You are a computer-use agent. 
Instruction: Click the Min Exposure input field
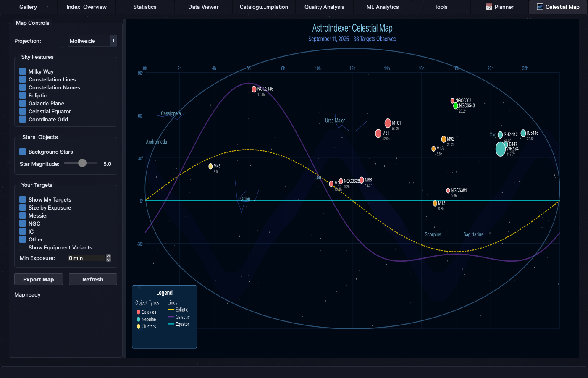pyautogui.click(x=87, y=258)
